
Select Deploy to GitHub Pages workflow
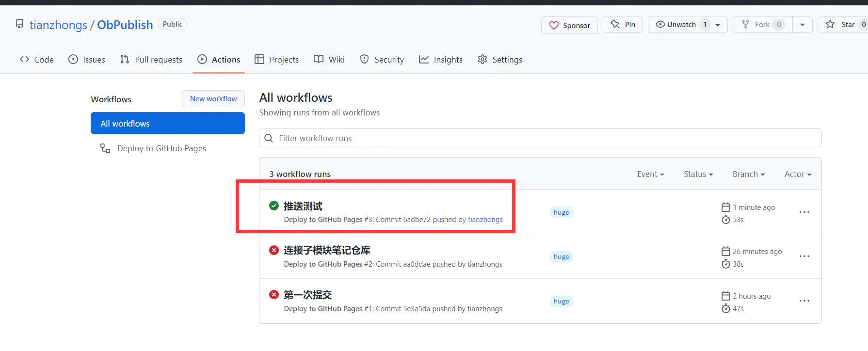(x=161, y=148)
